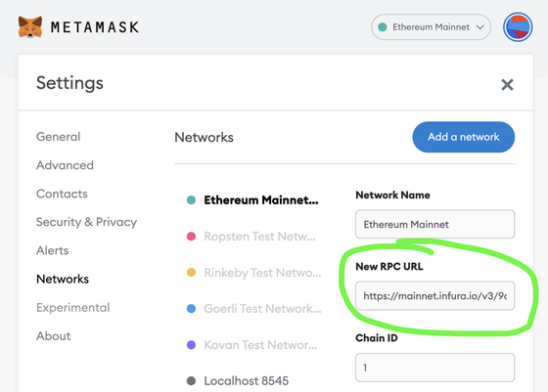
Task: Open the About tab
Action: [x=54, y=336]
